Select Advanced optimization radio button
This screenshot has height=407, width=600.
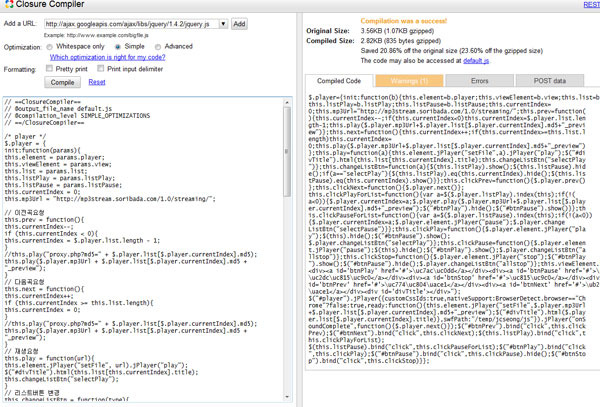pyautogui.click(x=158, y=47)
